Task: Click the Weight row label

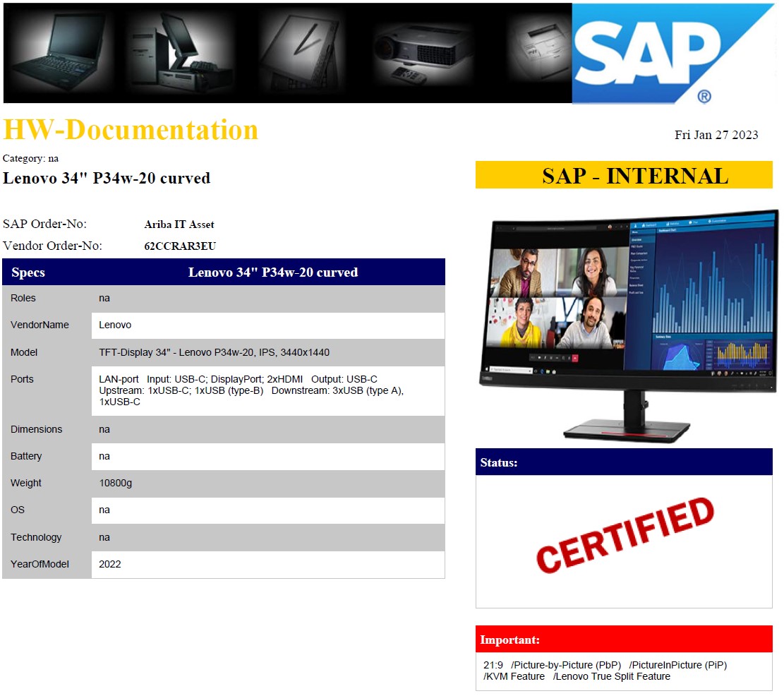Action: point(26,483)
